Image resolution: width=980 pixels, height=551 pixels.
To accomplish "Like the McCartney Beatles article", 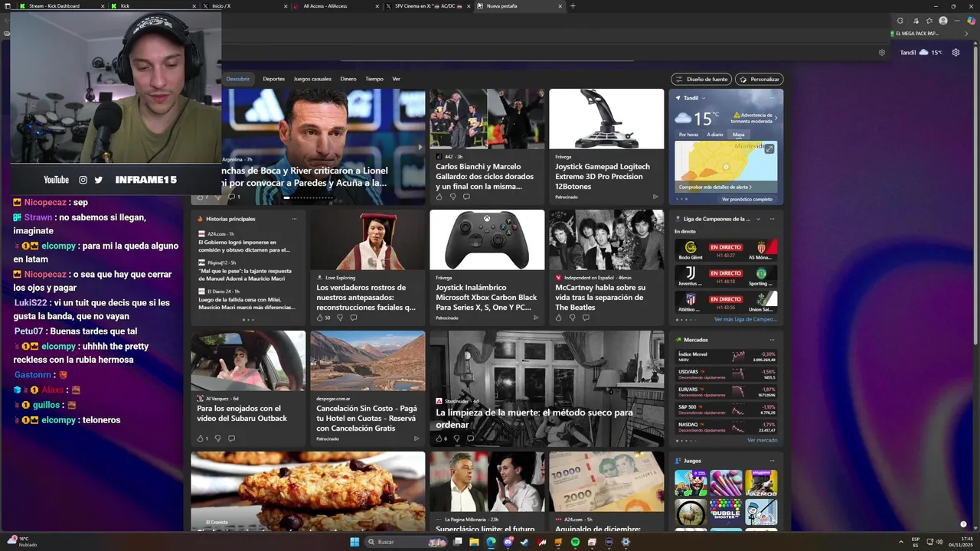I will click(x=558, y=318).
